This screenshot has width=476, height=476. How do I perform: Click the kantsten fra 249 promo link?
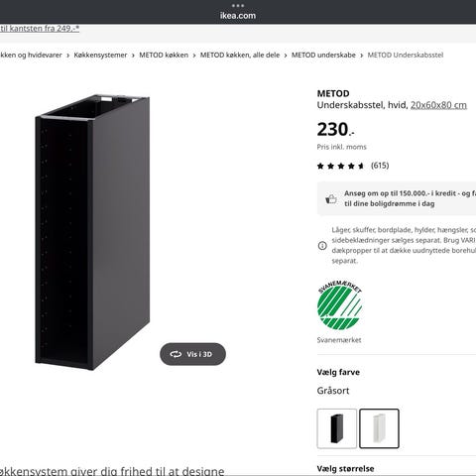[x=40, y=29]
